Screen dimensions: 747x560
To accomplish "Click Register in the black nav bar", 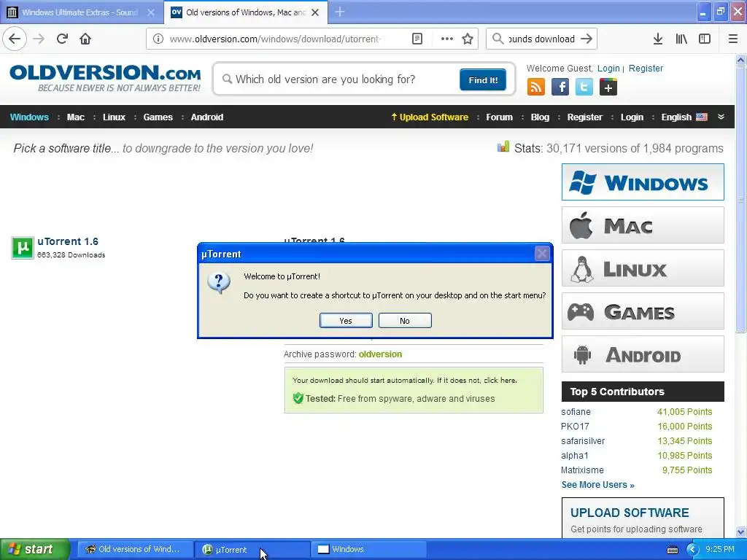I will (584, 117).
